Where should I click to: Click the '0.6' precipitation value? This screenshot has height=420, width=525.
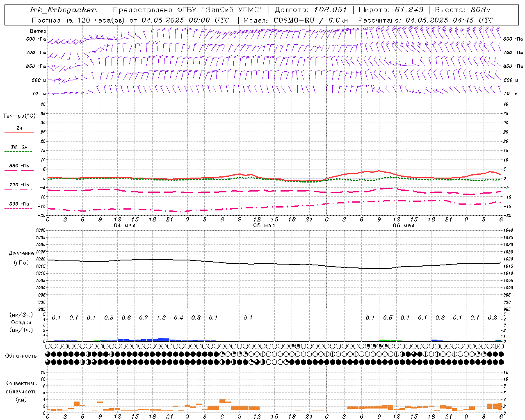[x=126, y=318]
